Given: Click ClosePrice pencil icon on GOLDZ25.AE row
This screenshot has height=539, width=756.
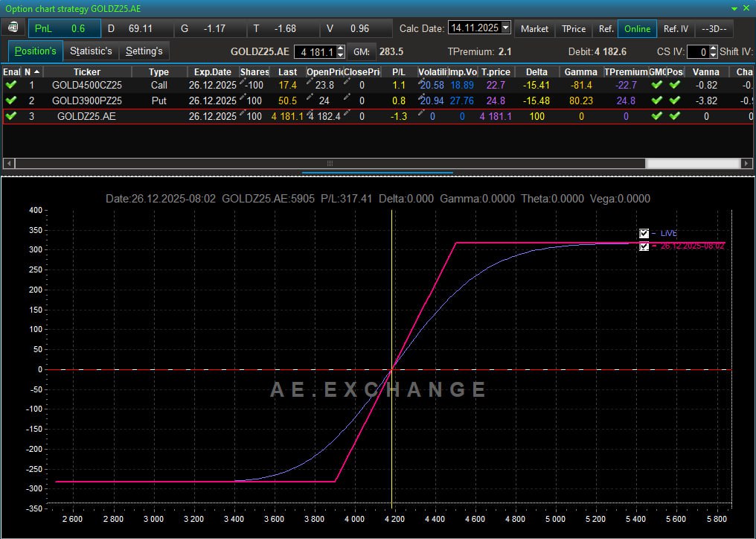Looking at the screenshot, I should click(347, 112).
